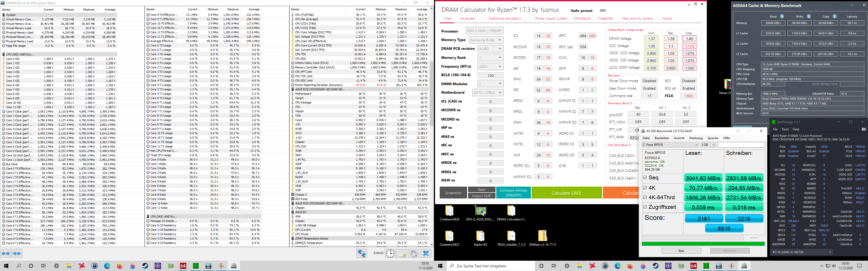Open the TRIXX_Installer_7_5_0 desktop folder
This screenshot has height=271, width=868.
pyautogui.click(x=511, y=239)
